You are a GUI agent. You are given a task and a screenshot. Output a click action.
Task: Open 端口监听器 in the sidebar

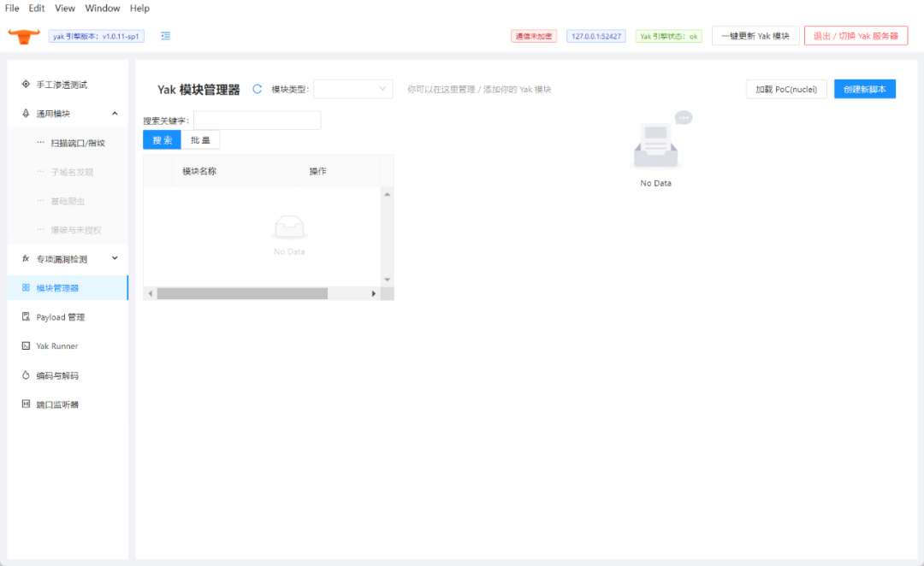pos(68,404)
